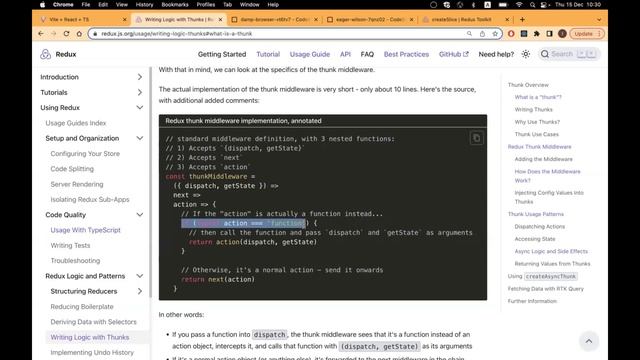
Task: Expand the Introduction sidebar section
Action: coord(140,77)
